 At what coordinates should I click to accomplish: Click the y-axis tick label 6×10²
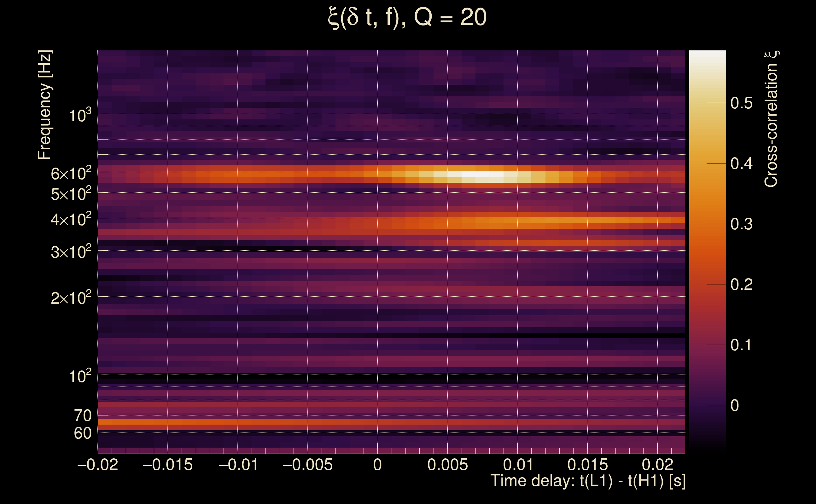tap(71, 174)
